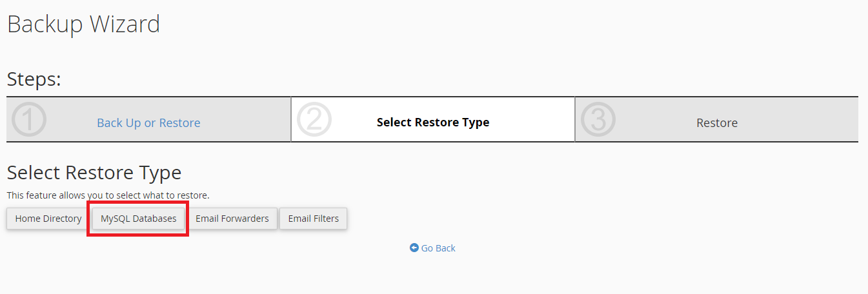The image size is (868, 294).
Task: Select the Restore step label in step three
Action: click(x=717, y=122)
